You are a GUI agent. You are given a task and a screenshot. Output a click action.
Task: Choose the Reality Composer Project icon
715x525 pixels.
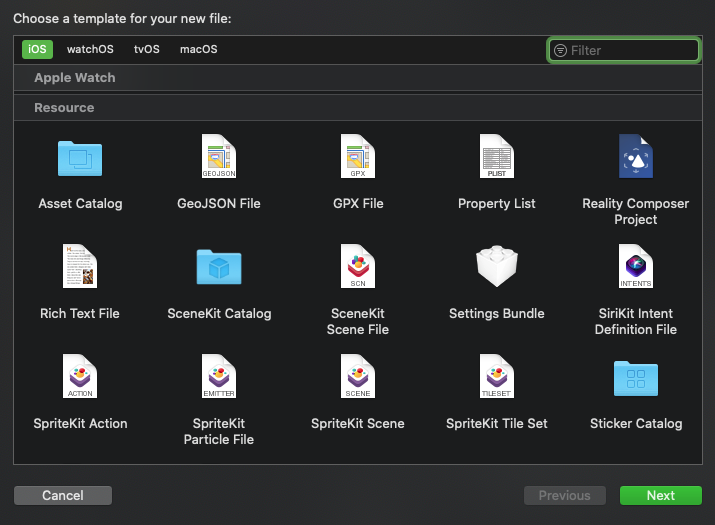tap(636, 156)
